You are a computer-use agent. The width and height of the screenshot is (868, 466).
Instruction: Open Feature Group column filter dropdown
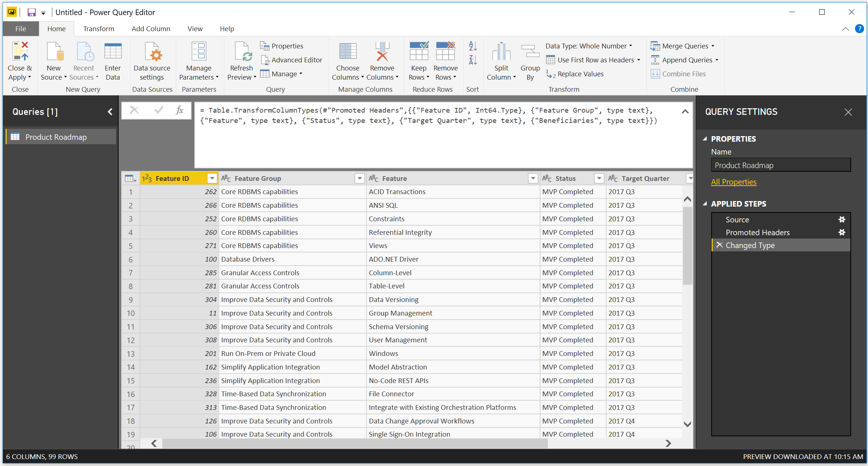click(359, 178)
